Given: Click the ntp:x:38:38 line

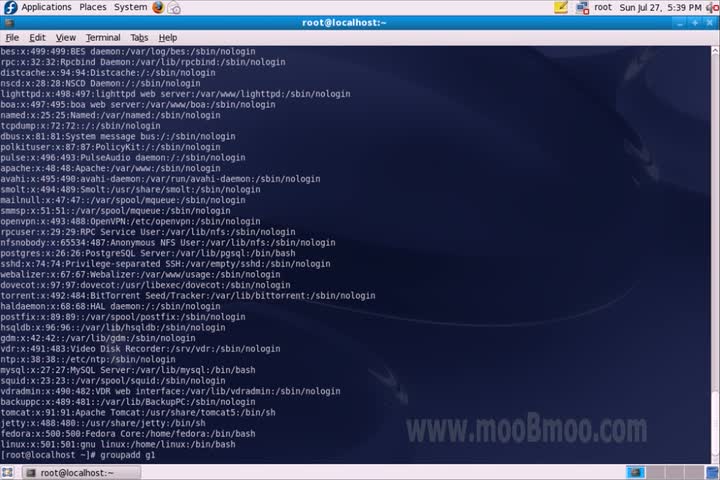Looking at the screenshot, I should (88, 359).
